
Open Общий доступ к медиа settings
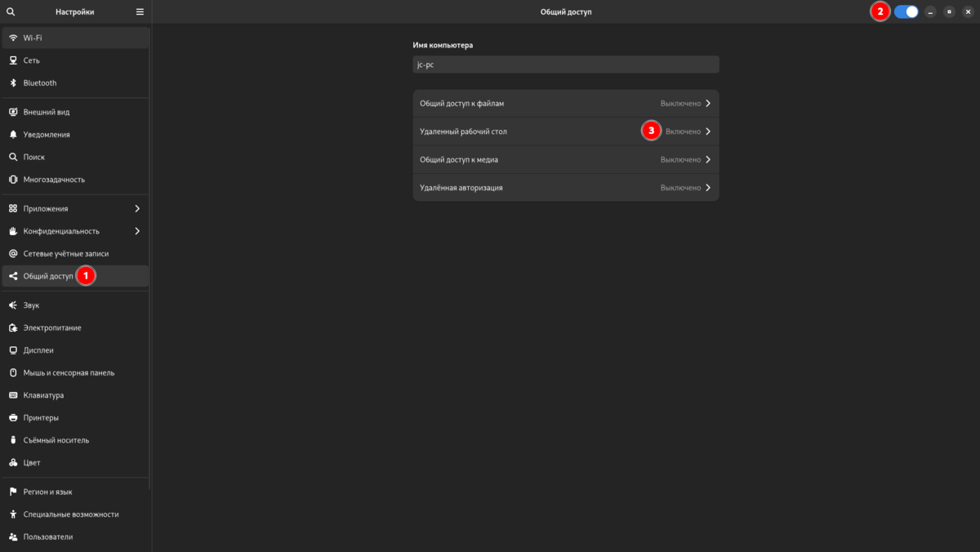tap(566, 160)
